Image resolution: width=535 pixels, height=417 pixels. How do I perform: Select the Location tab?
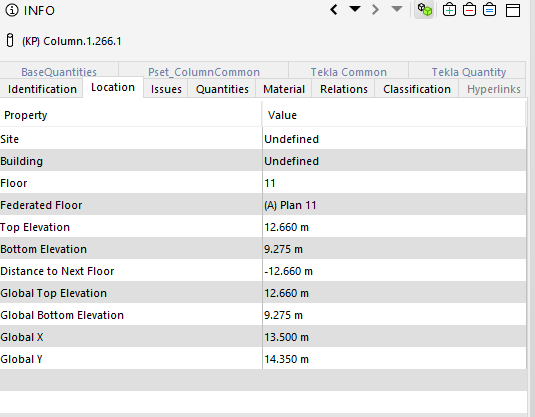(x=113, y=87)
